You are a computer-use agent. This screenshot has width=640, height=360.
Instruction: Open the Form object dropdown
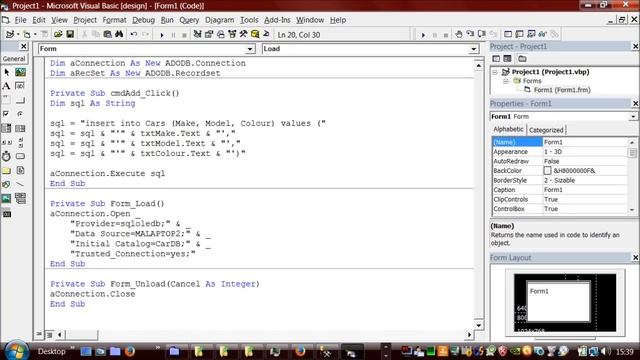tap(250, 49)
